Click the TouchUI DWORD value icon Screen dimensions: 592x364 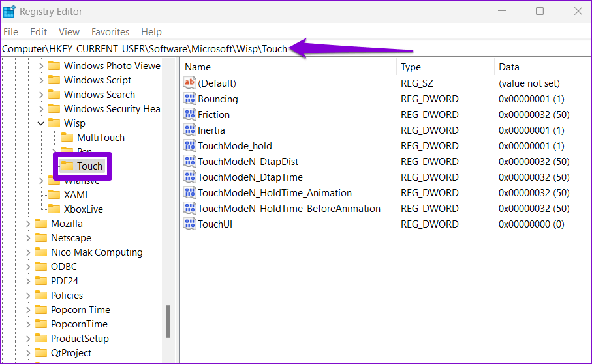[x=190, y=224]
